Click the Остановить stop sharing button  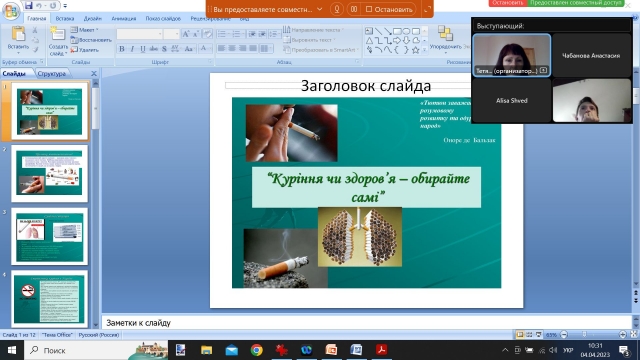(389, 9)
